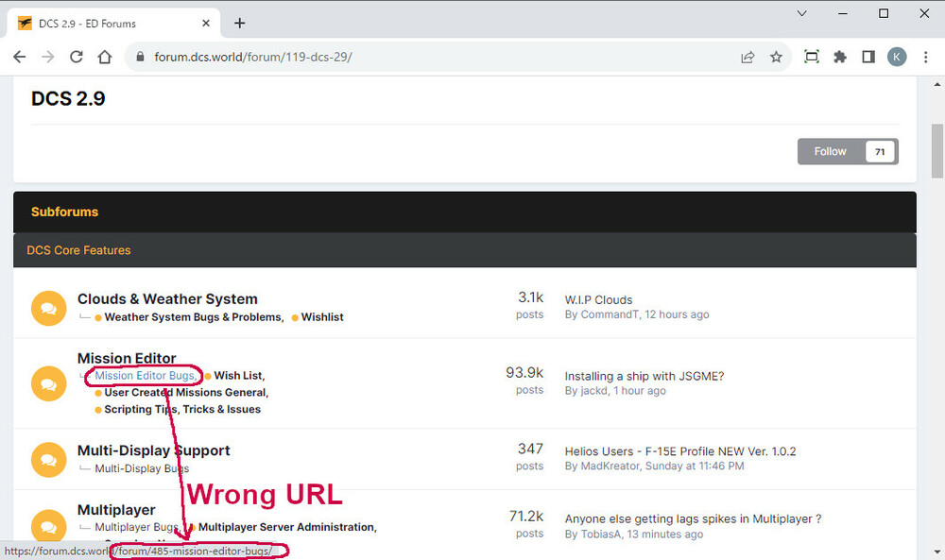
Task: Click the browser forward arrow
Action: pyautogui.click(x=47, y=58)
